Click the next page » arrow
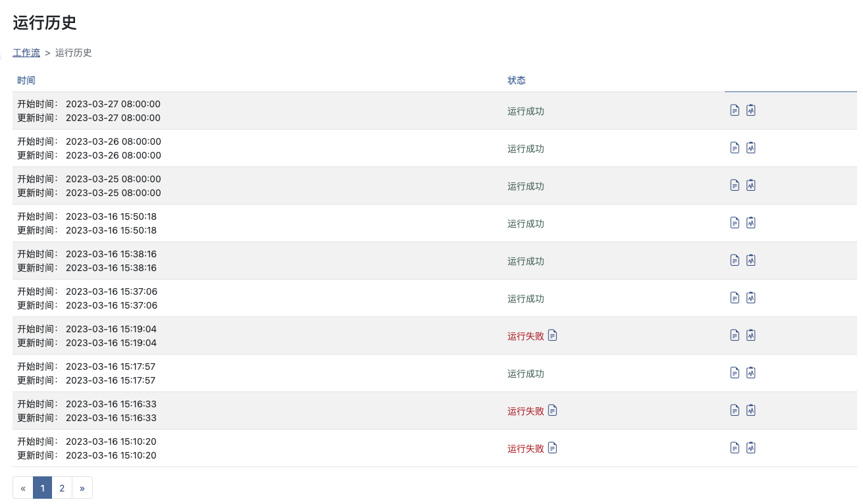The height and width of the screenshot is (504, 863). tap(82, 488)
